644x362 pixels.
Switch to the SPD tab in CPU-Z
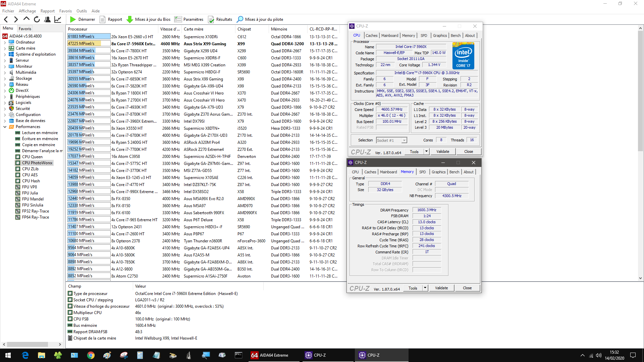click(424, 35)
